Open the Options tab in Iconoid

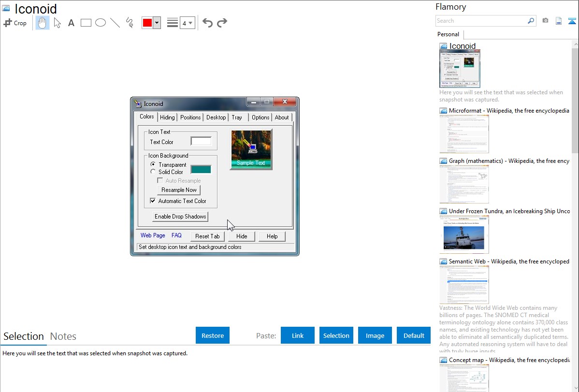tap(261, 117)
